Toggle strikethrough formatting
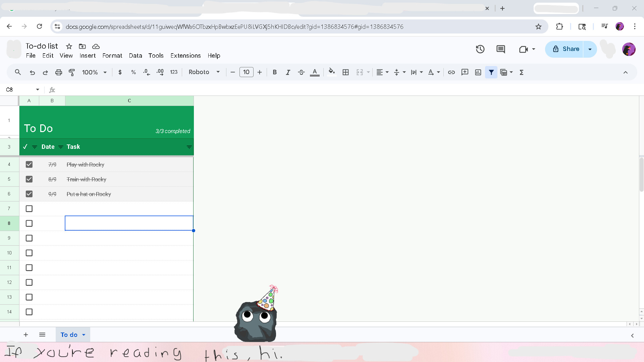 pyautogui.click(x=301, y=72)
